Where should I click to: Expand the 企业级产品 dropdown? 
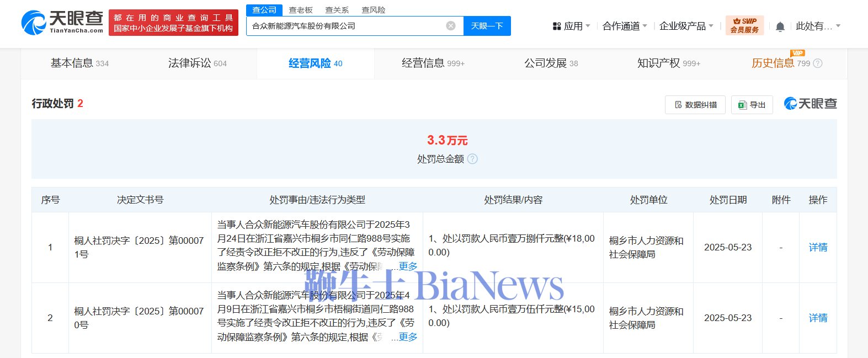(686, 26)
